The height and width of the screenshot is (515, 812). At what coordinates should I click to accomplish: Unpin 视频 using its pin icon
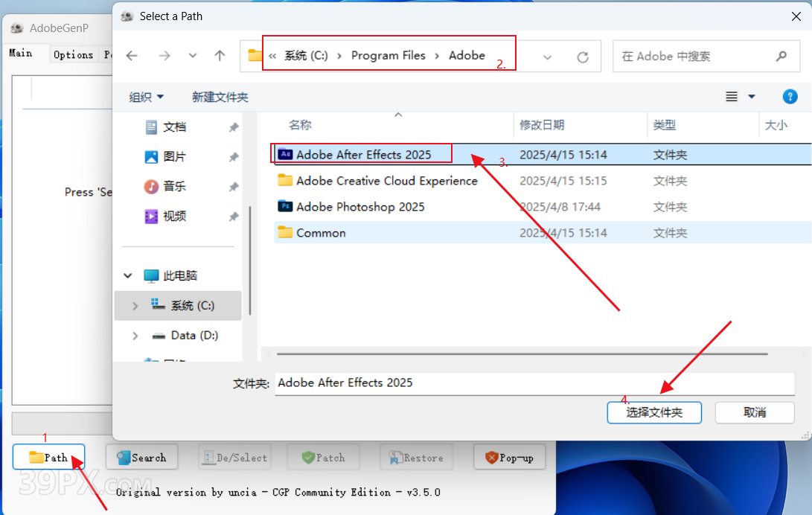coord(234,217)
